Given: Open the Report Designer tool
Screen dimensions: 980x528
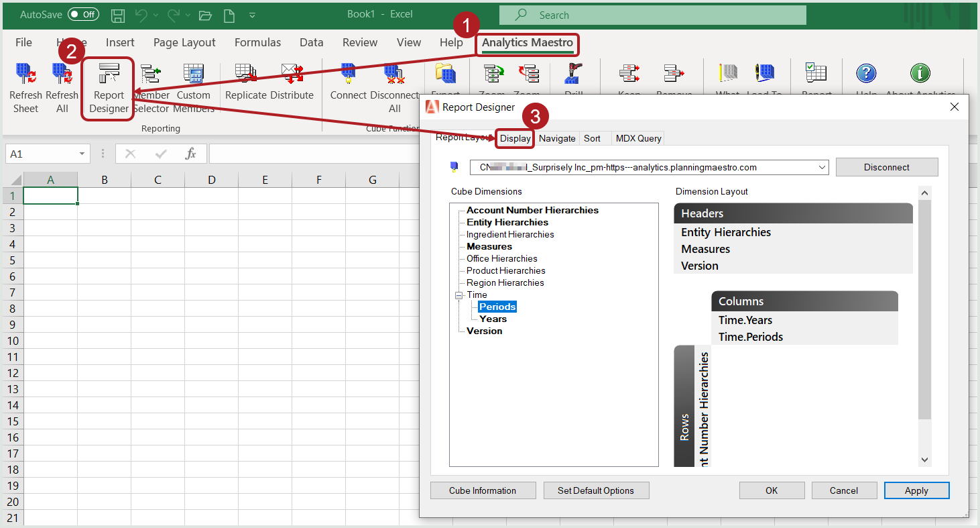Looking at the screenshot, I should tap(109, 89).
